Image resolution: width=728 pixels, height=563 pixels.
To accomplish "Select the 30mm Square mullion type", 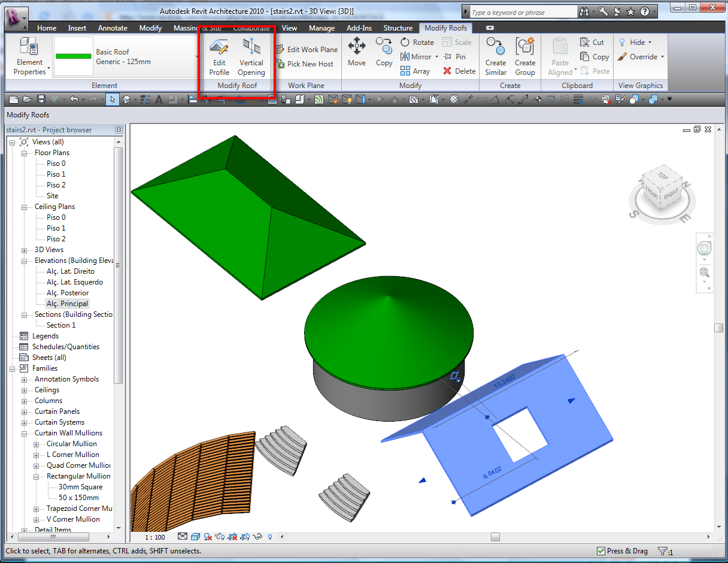I will coord(80,487).
